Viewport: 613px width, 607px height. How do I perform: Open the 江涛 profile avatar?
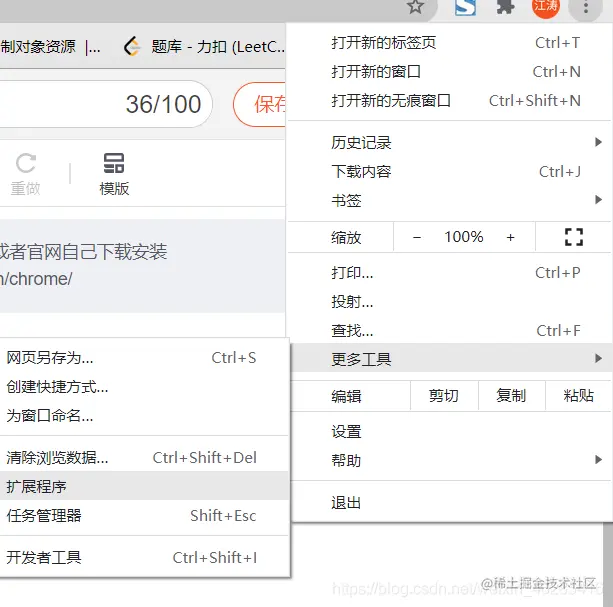pos(545,7)
